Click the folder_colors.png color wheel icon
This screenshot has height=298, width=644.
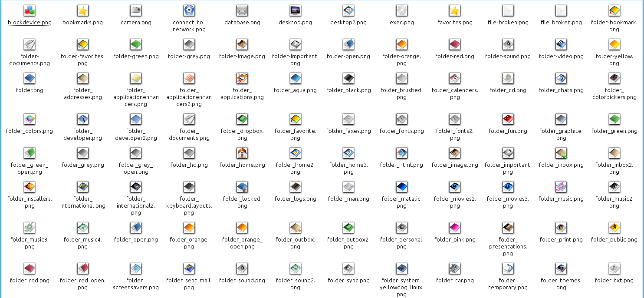tap(30, 119)
